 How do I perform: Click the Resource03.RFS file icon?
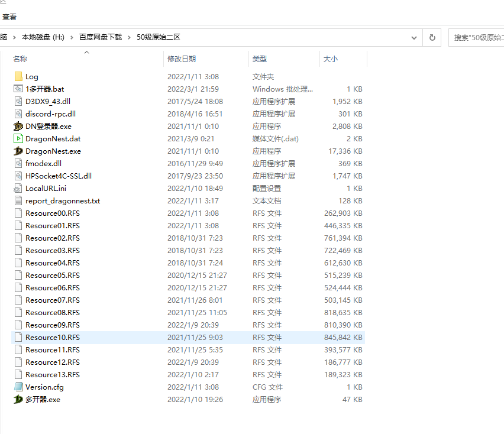[18, 250]
